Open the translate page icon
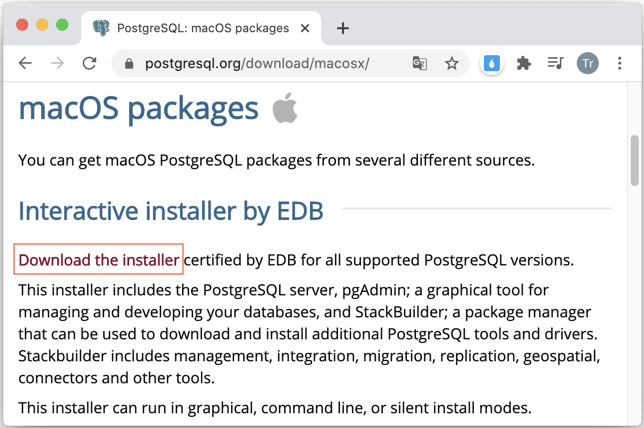The image size is (644, 428). tap(419, 63)
